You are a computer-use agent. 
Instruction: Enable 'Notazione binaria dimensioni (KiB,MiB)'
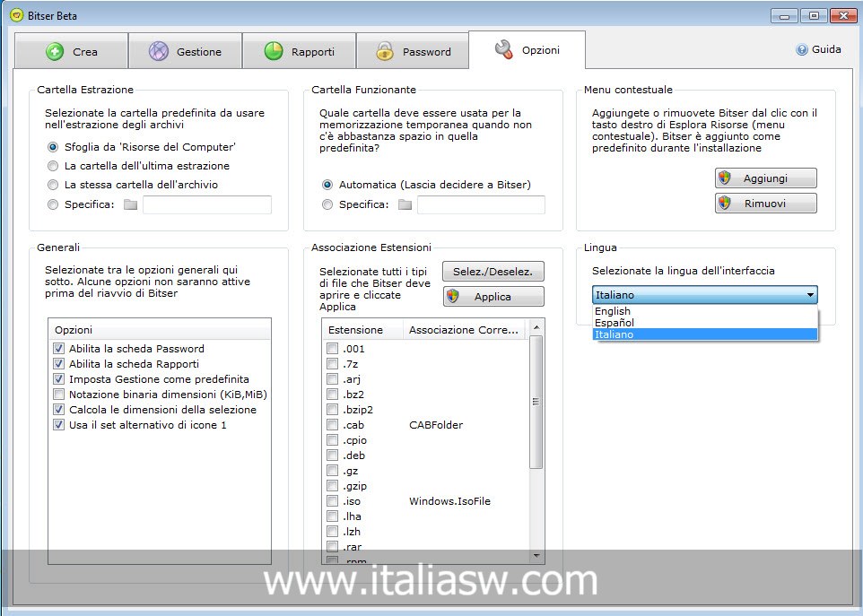[x=59, y=395]
